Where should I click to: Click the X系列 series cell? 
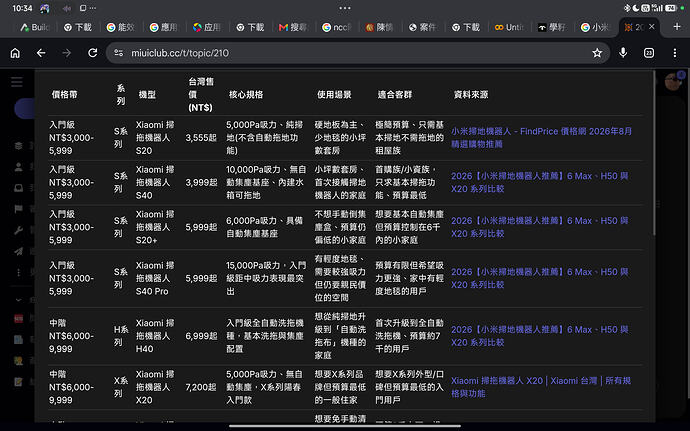click(x=121, y=387)
